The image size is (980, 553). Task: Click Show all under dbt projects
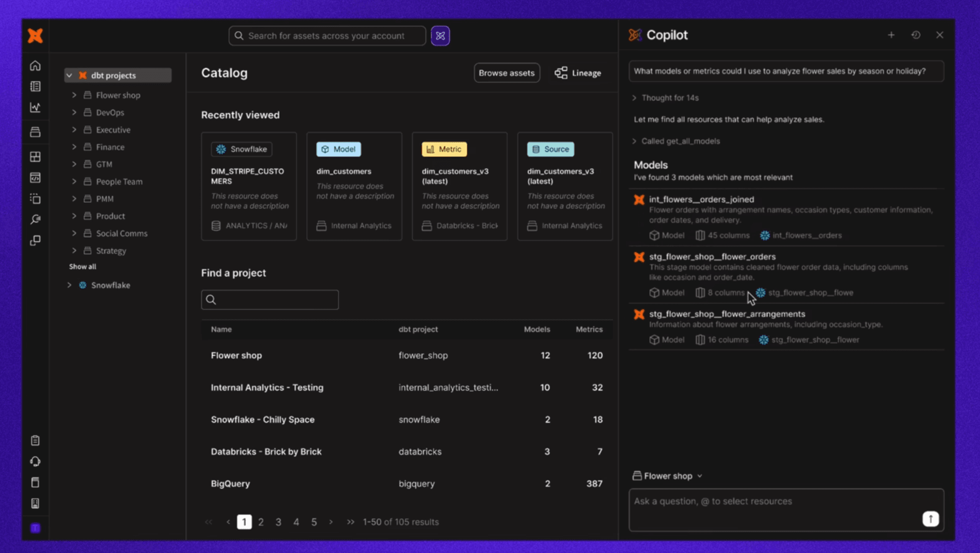click(83, 267)
